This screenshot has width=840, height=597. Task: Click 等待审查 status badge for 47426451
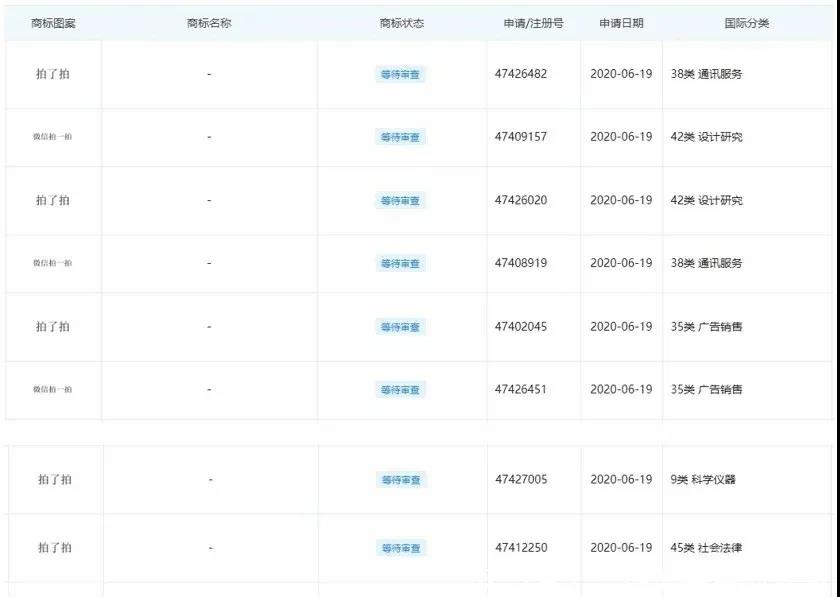(400, 390)
